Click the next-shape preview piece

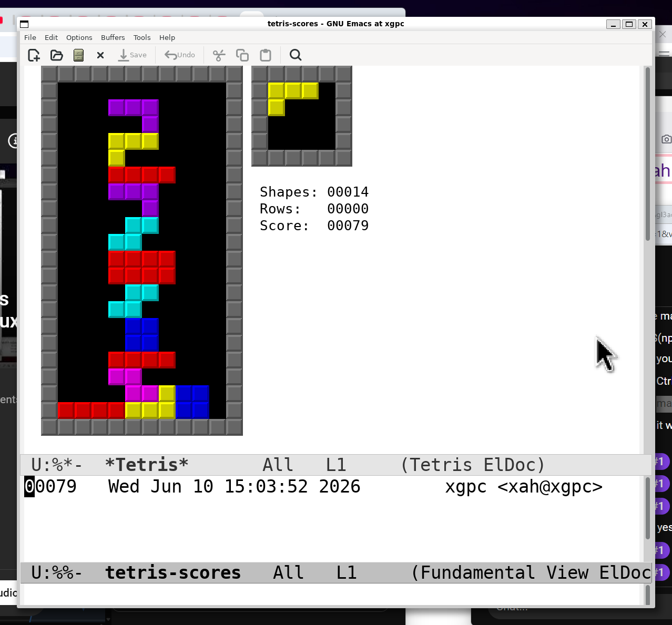tap(293, 99)
